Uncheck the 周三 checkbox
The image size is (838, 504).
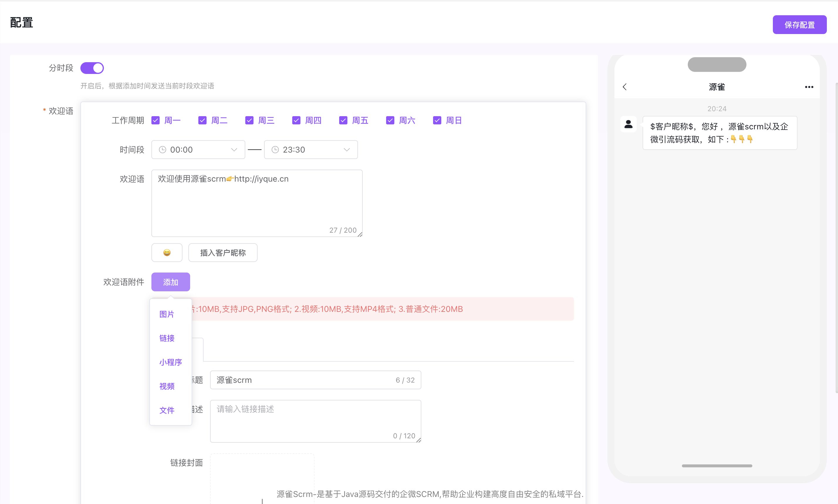coord(249,120)
